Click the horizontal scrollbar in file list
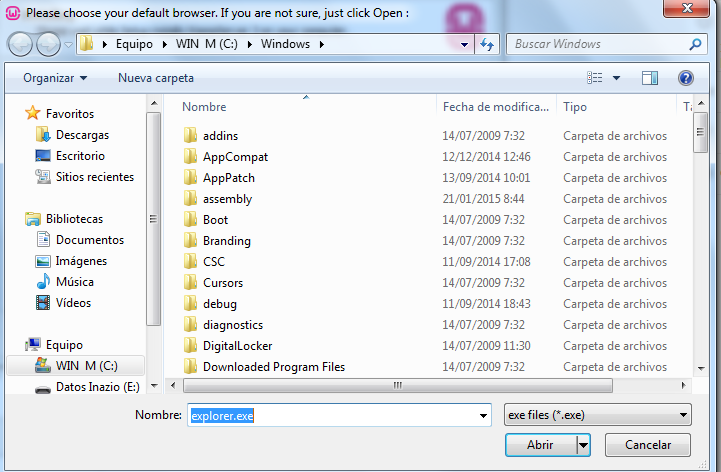Image resolution: width=721 pixels, height=472 pixels. tap(400, 385)
